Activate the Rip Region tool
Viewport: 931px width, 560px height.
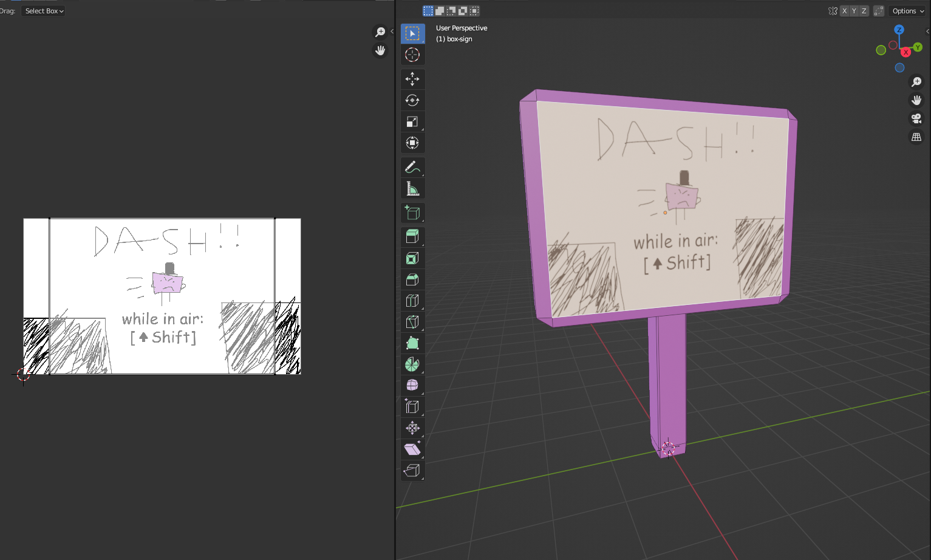pyautogui.click(x=412, y=471)
